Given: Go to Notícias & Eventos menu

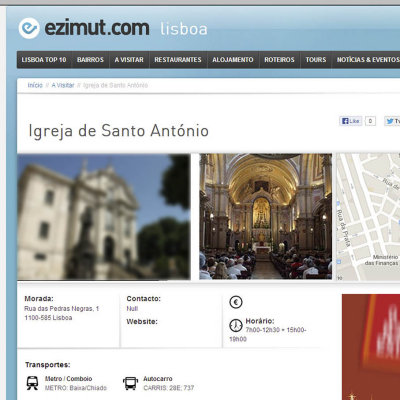Looking at the screenshot, I should pos(367,60).
